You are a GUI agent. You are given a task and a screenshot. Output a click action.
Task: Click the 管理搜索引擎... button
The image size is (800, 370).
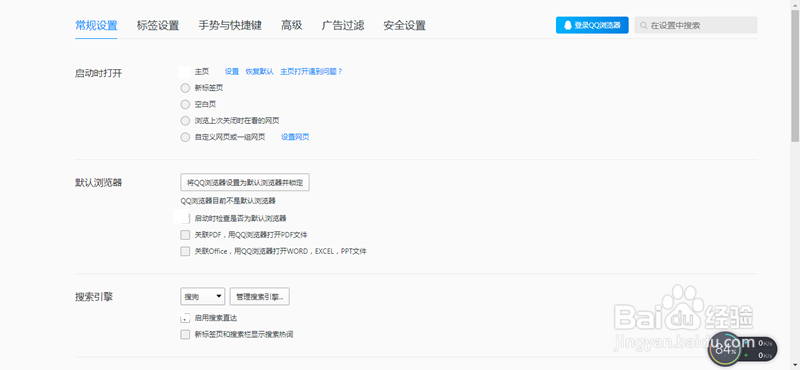point(260,296)
